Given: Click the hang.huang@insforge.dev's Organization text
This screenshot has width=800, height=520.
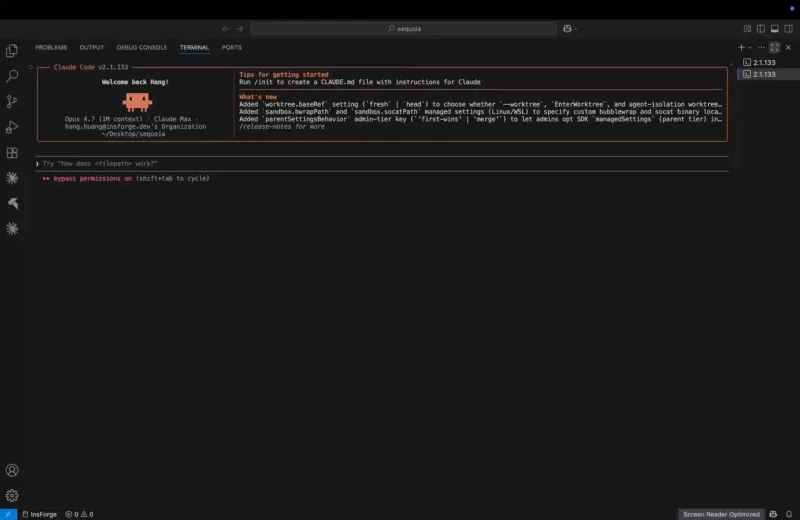Looking at the screenshot, I should 135,127.
